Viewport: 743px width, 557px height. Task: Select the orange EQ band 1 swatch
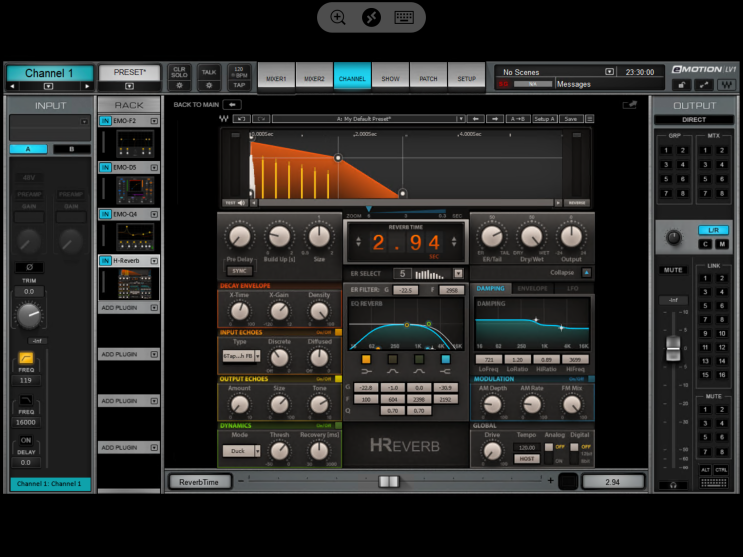366,359
